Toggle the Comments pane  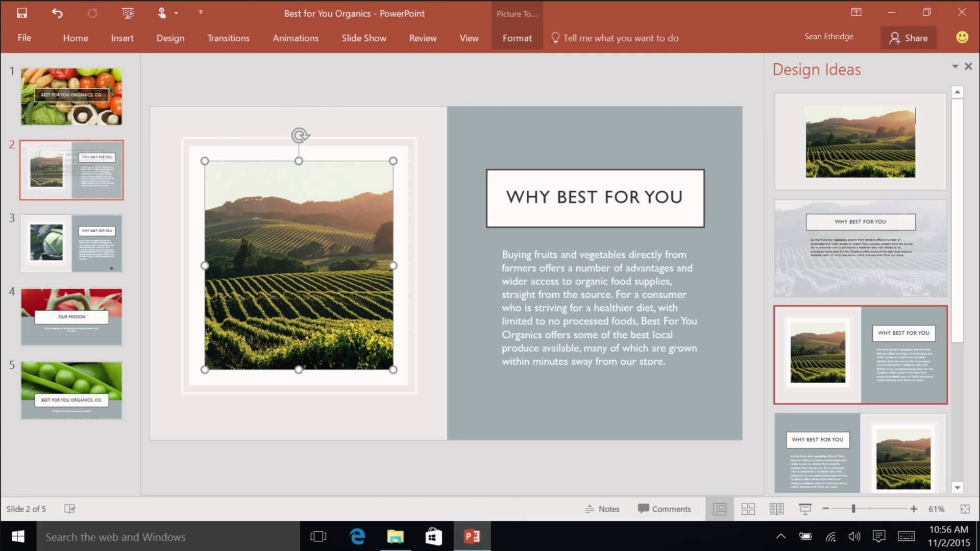tap(664, 509)
